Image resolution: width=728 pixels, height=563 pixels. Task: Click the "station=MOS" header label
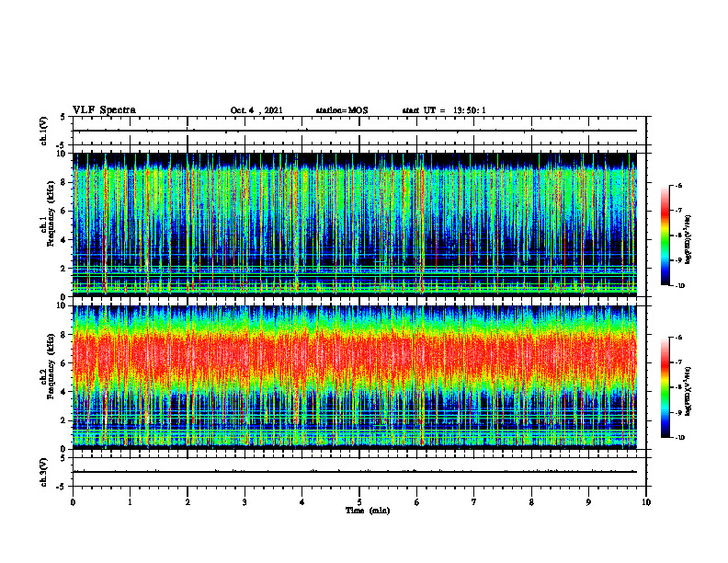[342, 110]
